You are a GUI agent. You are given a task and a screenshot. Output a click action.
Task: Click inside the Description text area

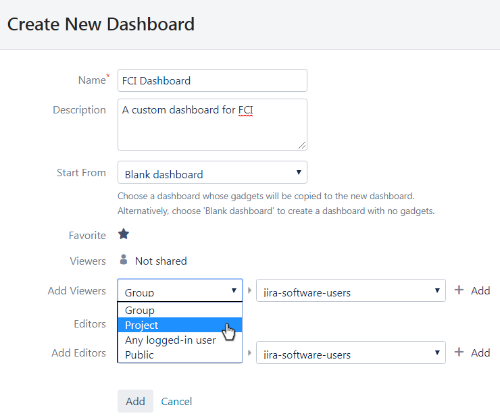click(212, 124)
